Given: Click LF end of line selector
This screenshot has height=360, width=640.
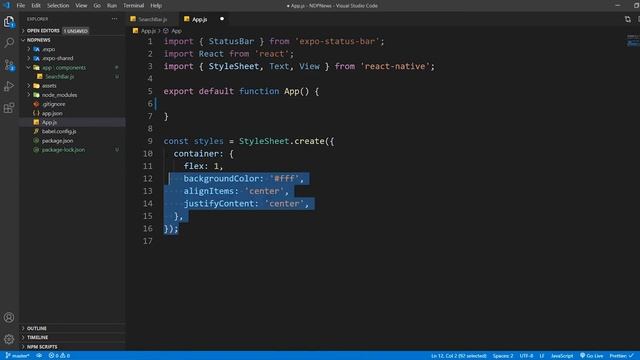Looking at the screenshot, I should click(x=542, y=356).
